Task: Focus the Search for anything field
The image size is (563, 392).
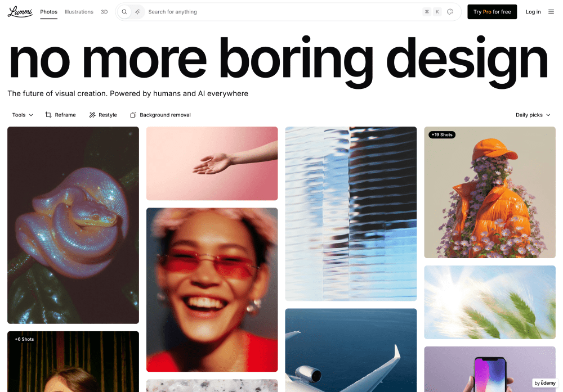Action: (x=284, y=12)
